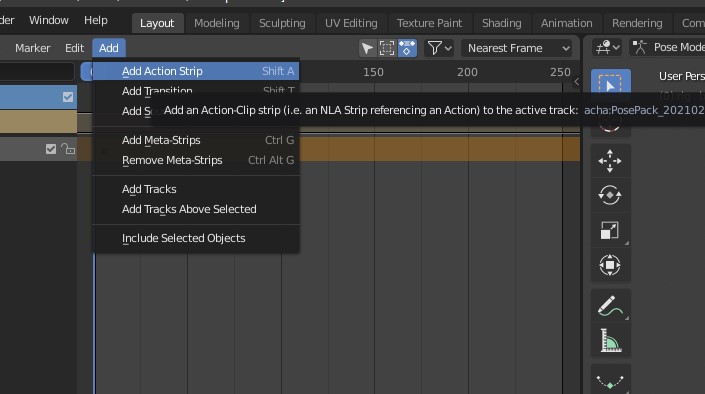Image resolution: width=705 pixels, height=394 pixels.
Task: Toggle the checkbox next to lock icon
Action: 51,149
